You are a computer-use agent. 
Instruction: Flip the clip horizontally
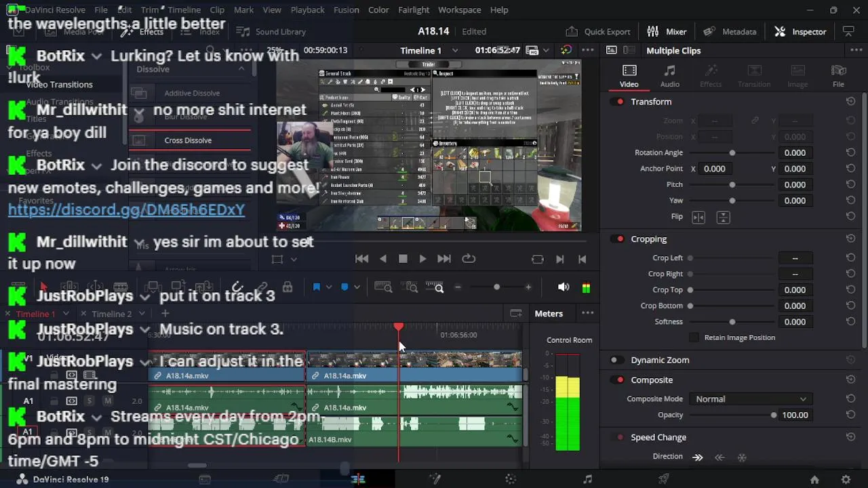coord(698,217)
